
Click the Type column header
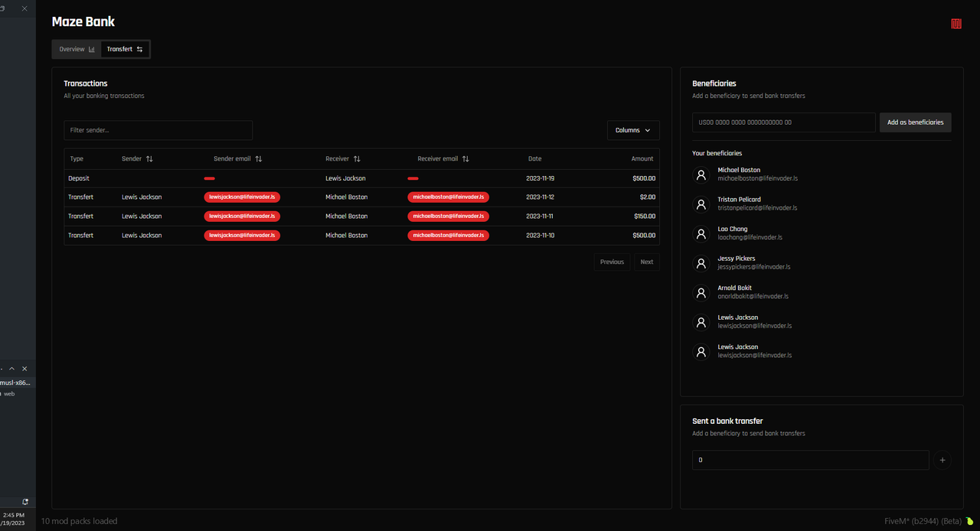coord(77,159)
